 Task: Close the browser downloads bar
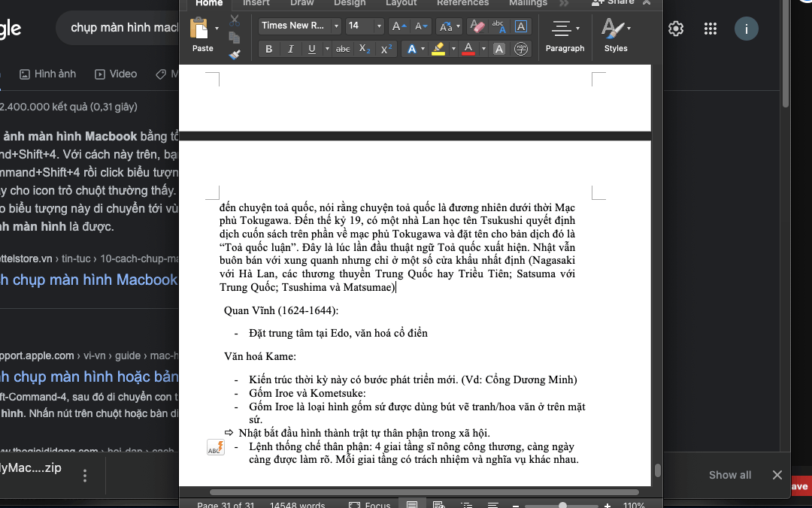[777, 475]
